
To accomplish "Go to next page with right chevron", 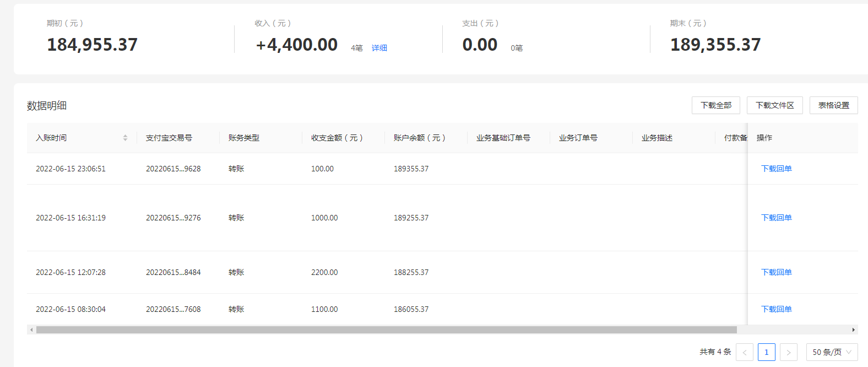I will 789,352.
